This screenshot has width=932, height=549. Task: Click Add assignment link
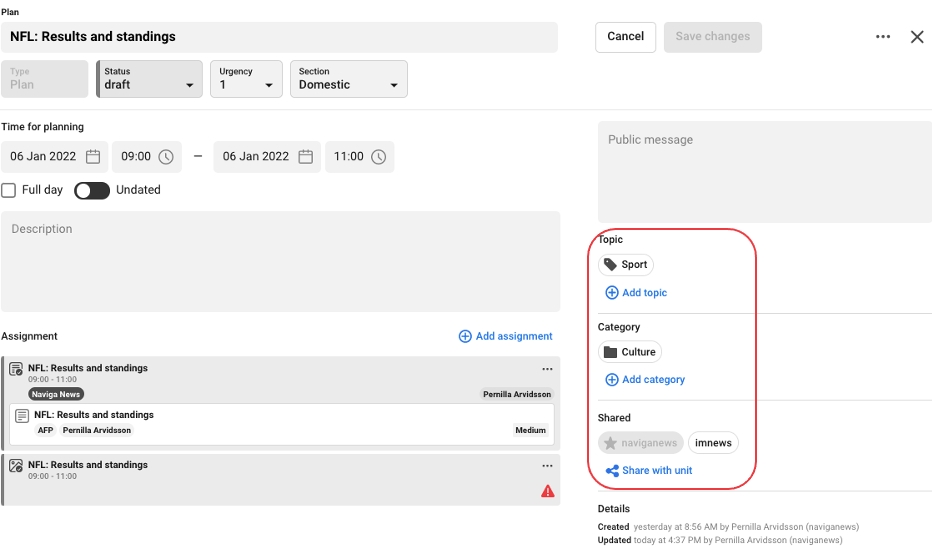pyautogui.click(x=505, y=337)
